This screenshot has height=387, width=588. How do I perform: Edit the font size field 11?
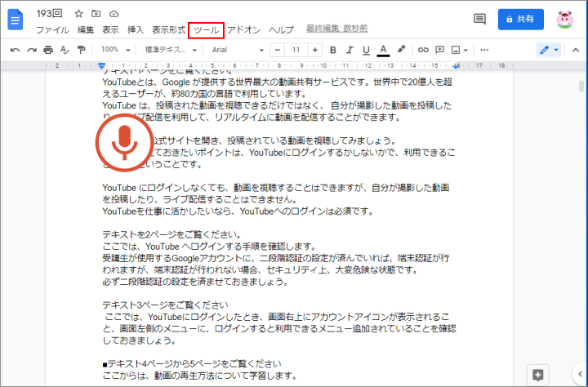tap(296, 50)
